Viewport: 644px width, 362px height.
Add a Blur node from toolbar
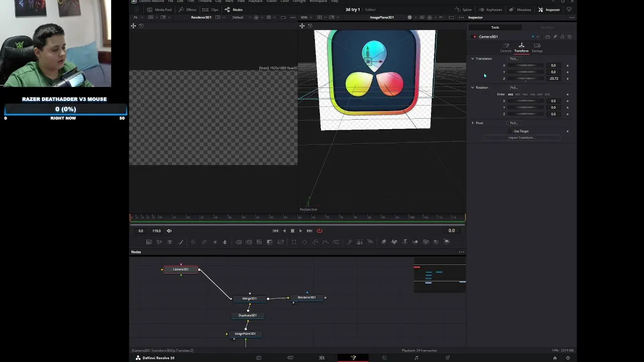pyautogui.click(x=225, y=242)
